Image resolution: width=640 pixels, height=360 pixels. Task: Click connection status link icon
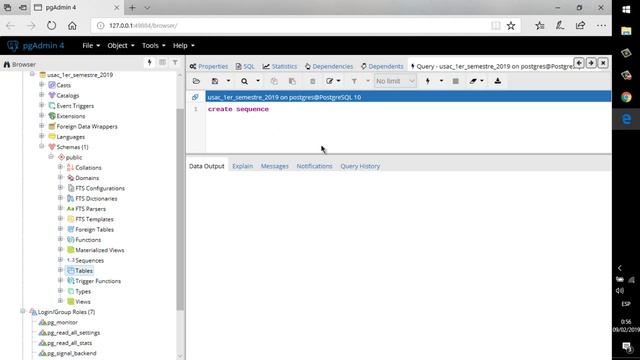pyautogui.click(x=195, y=97)
